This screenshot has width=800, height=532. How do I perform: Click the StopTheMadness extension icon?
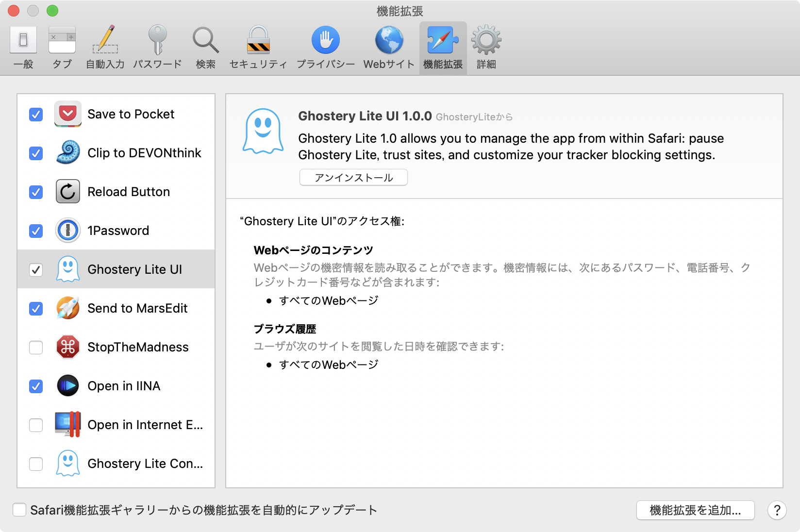click(68, 347)
